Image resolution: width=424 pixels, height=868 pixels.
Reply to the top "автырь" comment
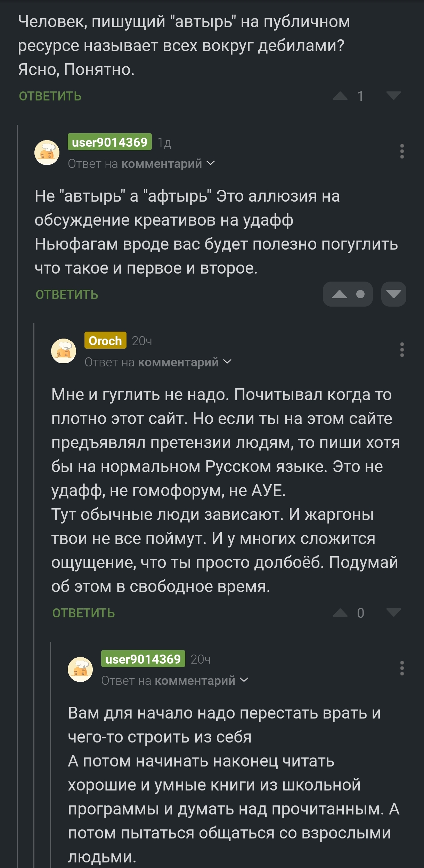pyautogui.click(x=50, y=96)
